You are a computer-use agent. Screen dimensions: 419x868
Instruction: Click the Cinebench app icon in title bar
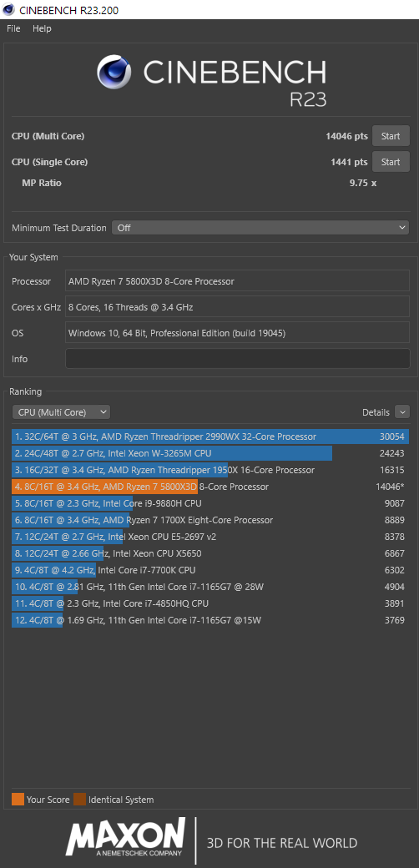point(8,9)
